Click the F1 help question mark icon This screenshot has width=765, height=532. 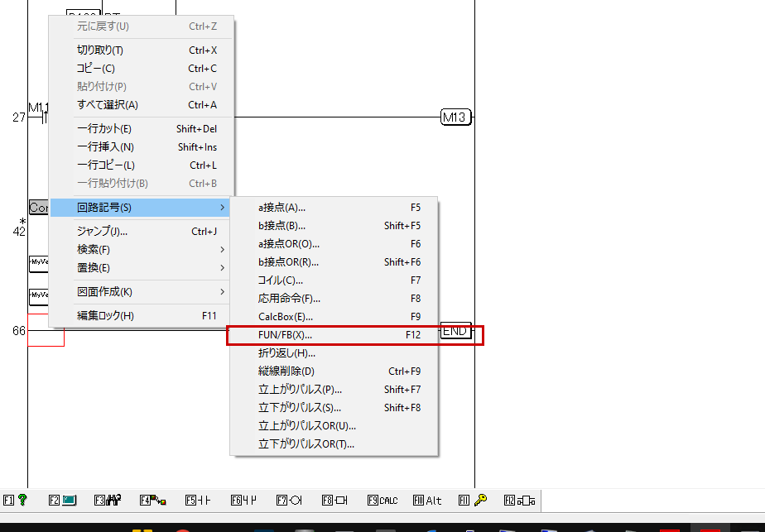(x=22, y=500)
